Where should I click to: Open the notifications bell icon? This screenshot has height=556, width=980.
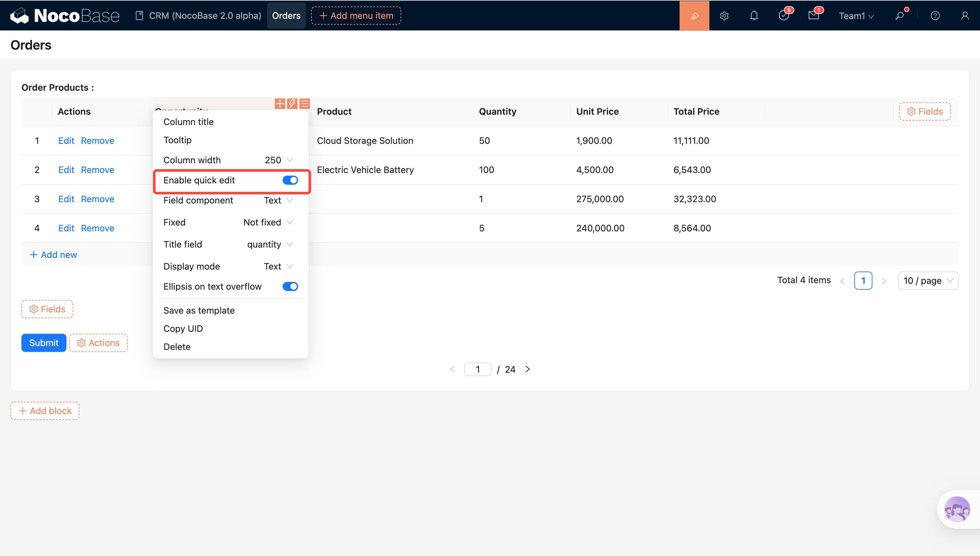pos(754,16)
